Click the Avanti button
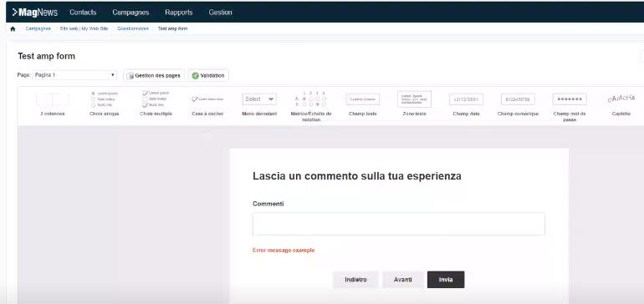This screenshot has width=644, height=304. (403, 280)
